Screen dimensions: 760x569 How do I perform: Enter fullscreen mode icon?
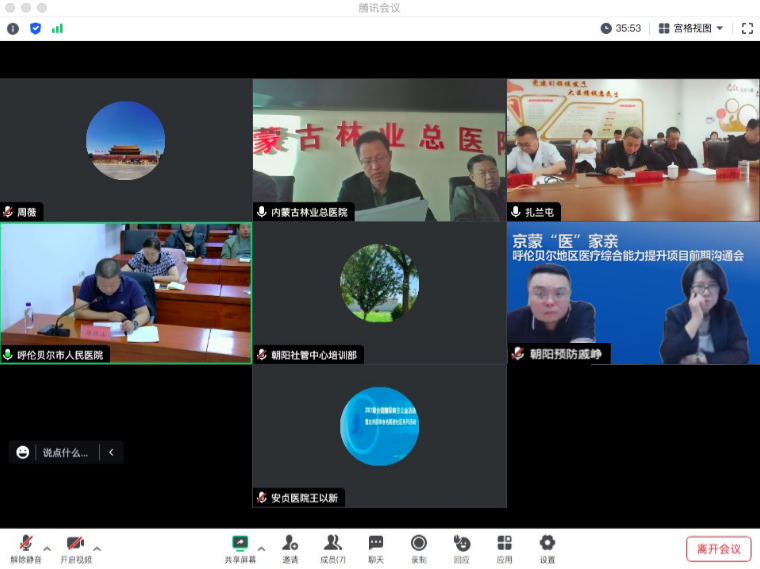click(x=747, y=29)
